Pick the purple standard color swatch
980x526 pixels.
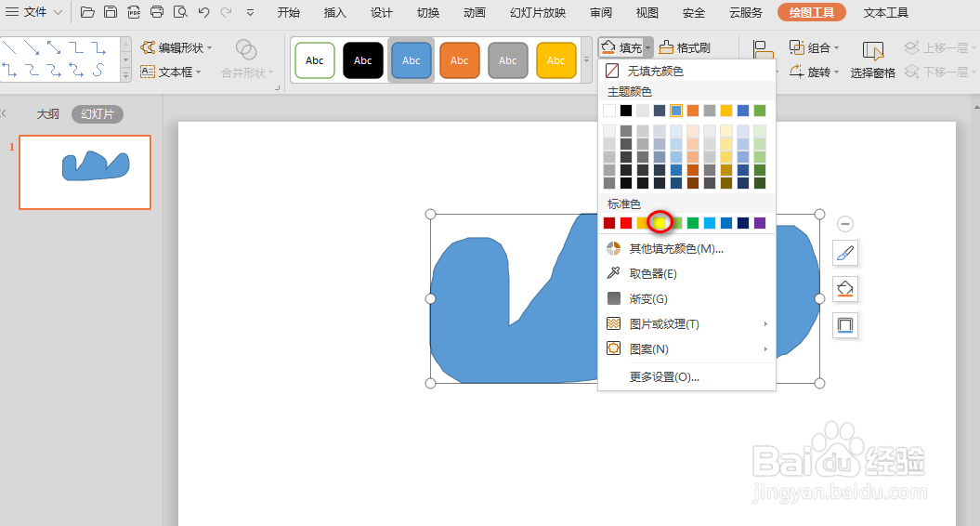[x=759, y=223]
